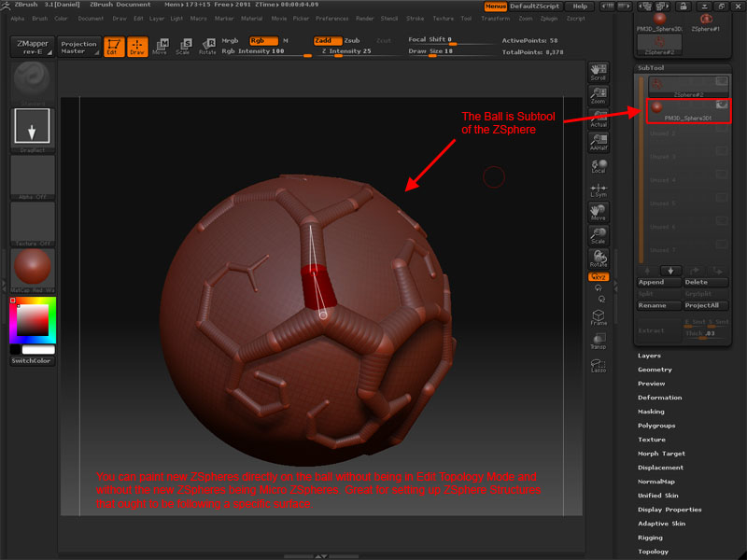Toggle Local transformations

599,166
